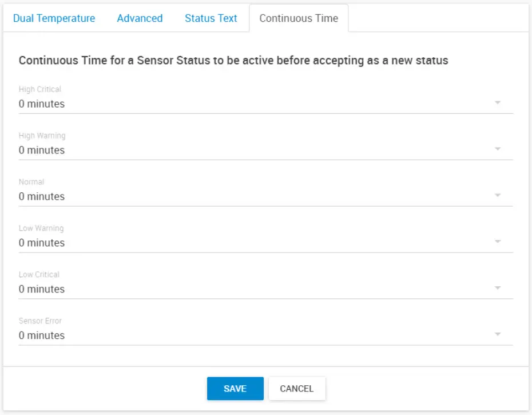Screen dimensions: 532x415
Task: Select the Continuous Time tab
Action: click(299, 18)
